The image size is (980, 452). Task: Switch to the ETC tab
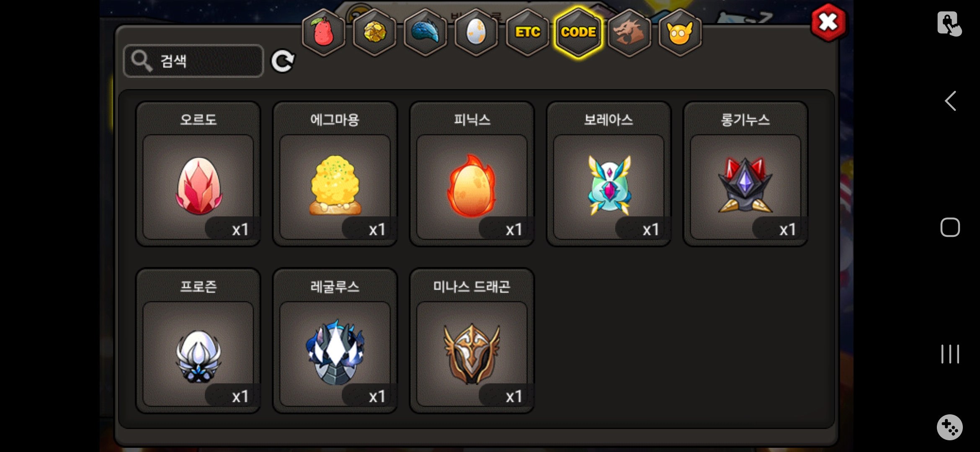point(527,33)
